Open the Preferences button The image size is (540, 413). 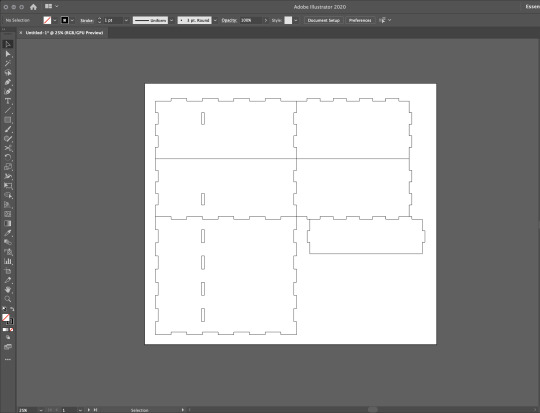(360, 20)
